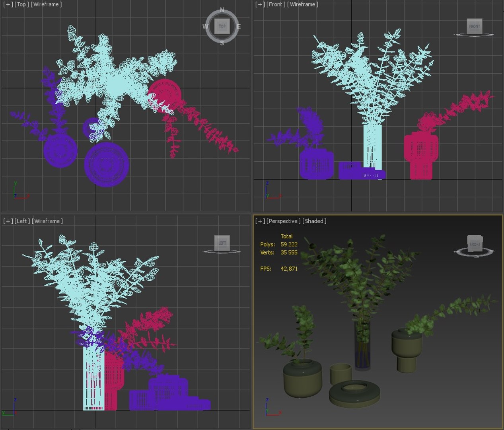Click the W compass direction on the Top ViewCube
This screenshot has width=504, height=430.
coord(205,27)
